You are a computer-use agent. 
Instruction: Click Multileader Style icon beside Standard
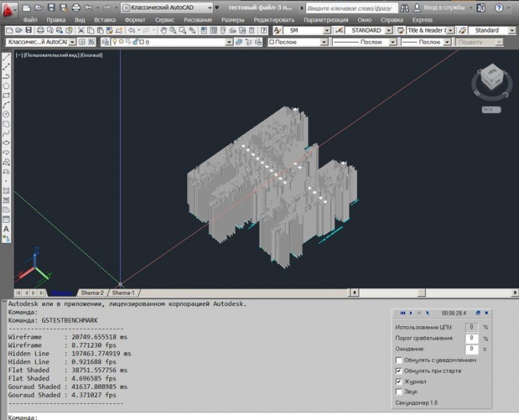[463, 31]
